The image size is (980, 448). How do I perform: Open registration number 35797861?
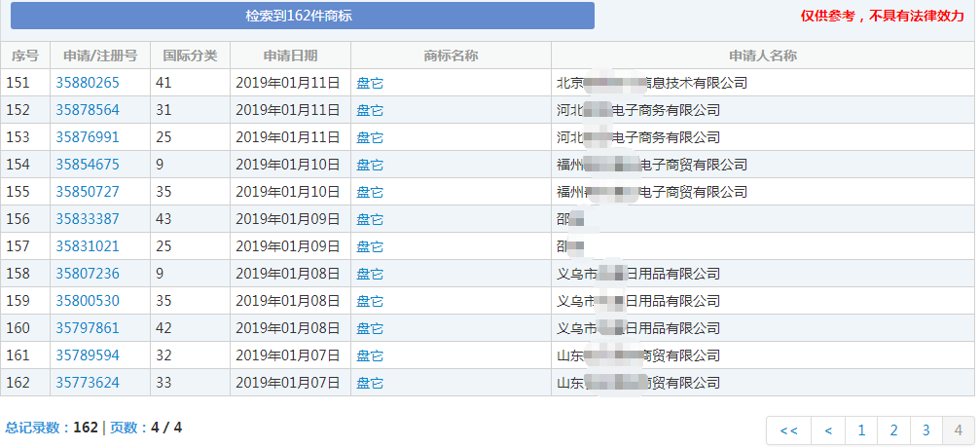tap(88, 328)
